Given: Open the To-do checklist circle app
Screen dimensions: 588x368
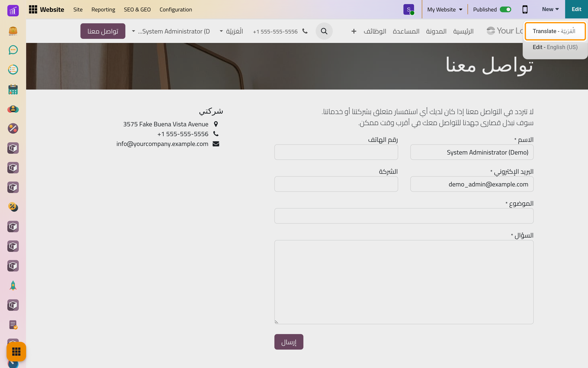Looking at the screenshot, I should (13, 70).
